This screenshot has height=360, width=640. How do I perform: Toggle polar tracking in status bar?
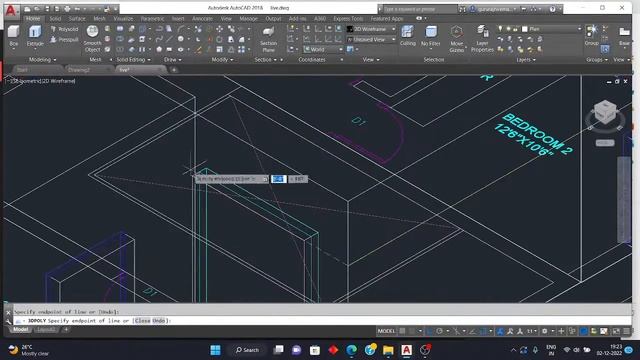tap(439, 331)
